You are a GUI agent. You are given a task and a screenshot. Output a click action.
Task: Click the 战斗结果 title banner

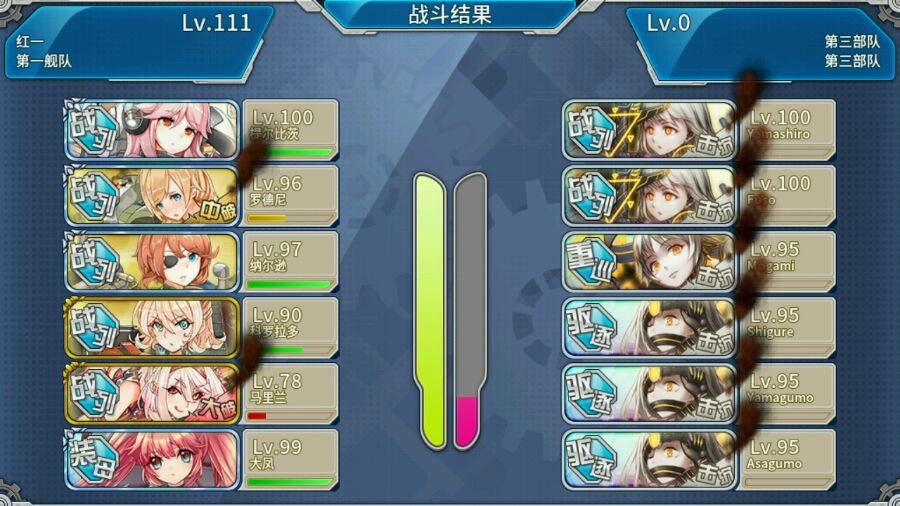[450, 15]
